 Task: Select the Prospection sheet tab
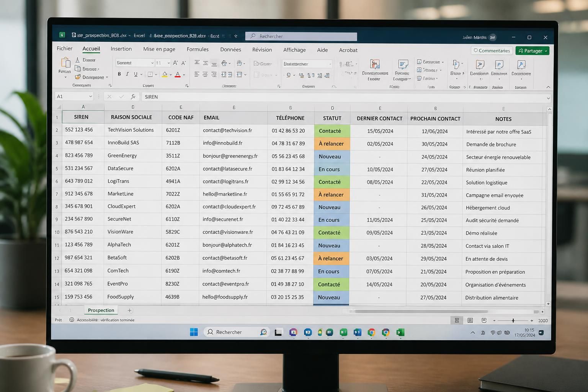coord(101,310)
